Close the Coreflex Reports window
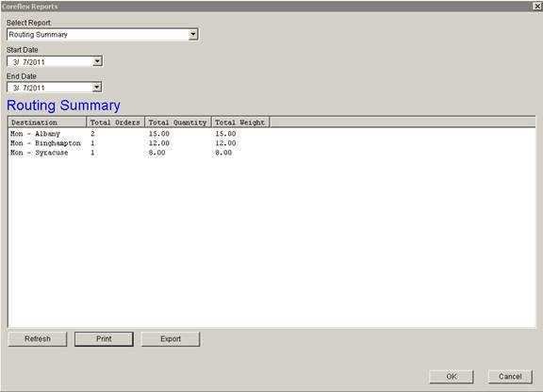The width and height of the screenshot is (543, 392). tap(537, 6)
